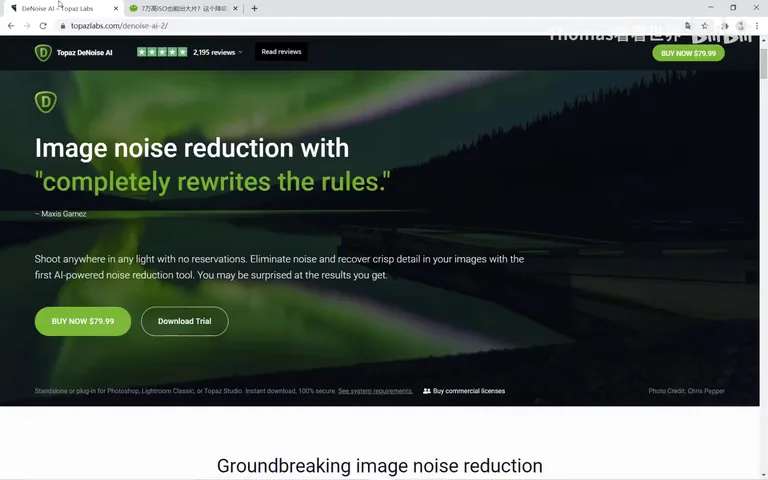
Task: Open the extensions puzzle icon
Action: [x=725, y=26]
